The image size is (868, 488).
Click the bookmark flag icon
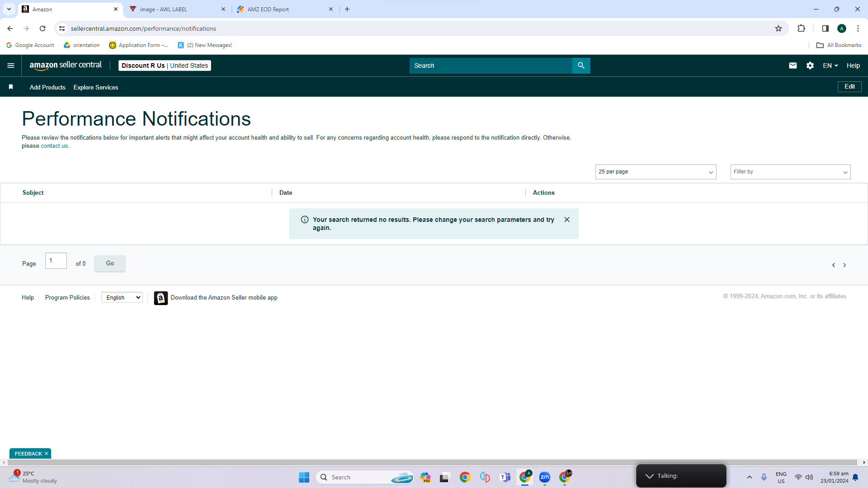tap(11, 87)
